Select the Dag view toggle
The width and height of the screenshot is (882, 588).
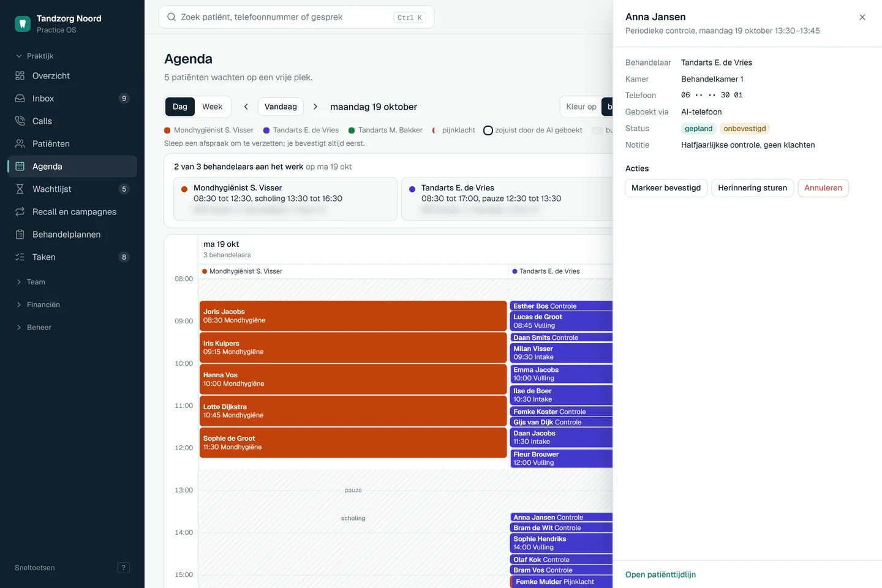point(180,107)
